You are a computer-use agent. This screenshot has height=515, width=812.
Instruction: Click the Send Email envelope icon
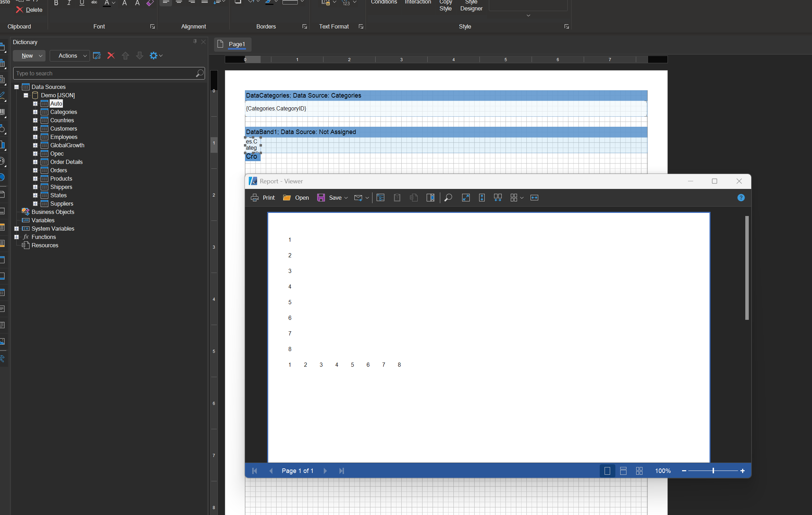click(358, 198)
